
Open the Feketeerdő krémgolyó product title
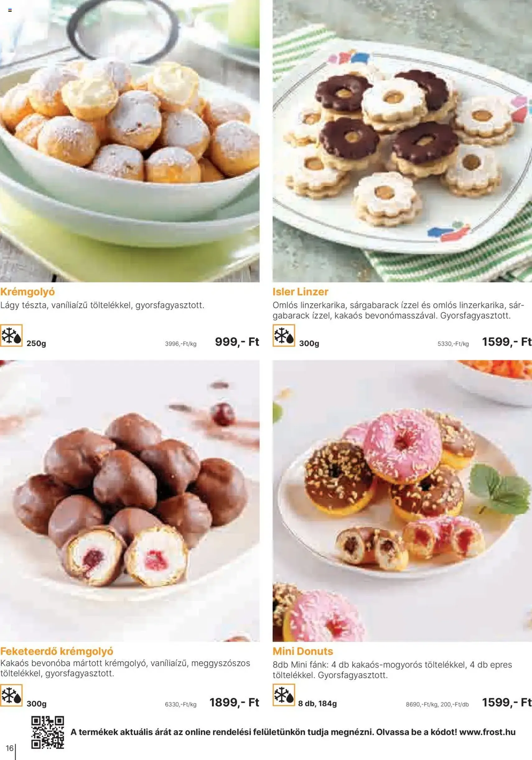57,651
